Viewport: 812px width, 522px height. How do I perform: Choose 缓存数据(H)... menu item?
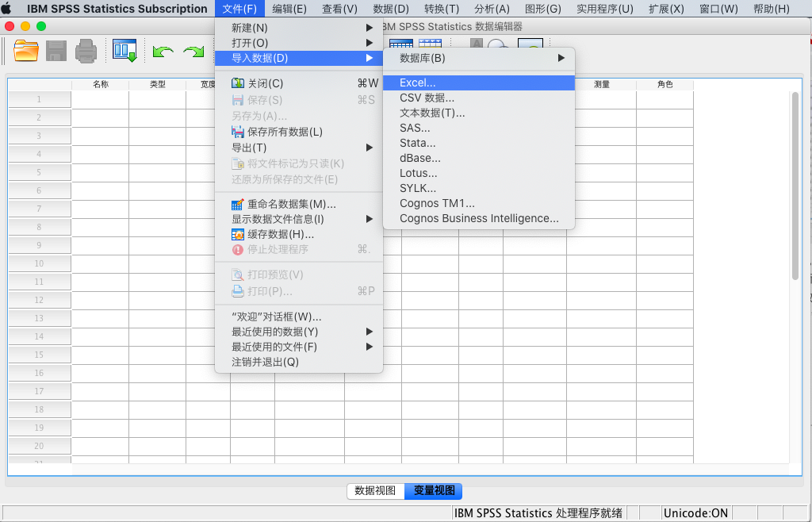[299, 235]
